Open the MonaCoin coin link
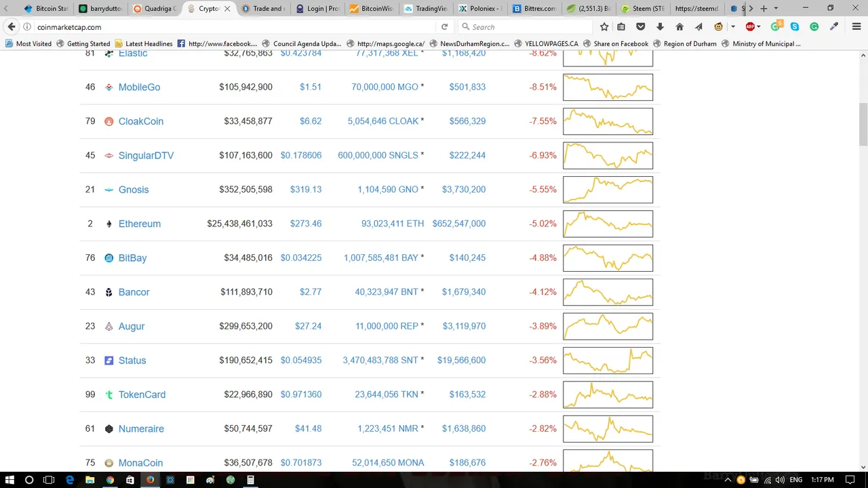This screenshot has width=868, height=488. tap(140, 463)
